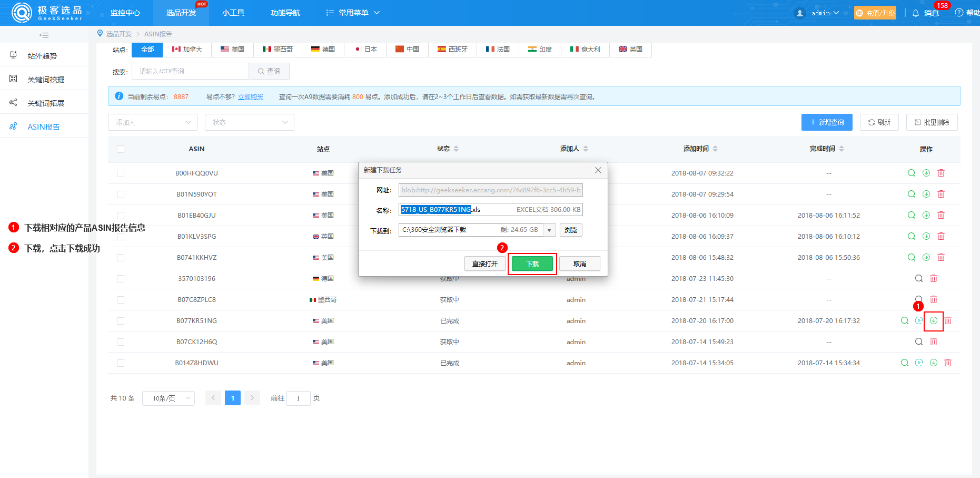Image resolution: width=980 pixels, height=478 pixels.
Task: Check the B07C8ZPLC8 row checkbox
Action: pos(121,300)
